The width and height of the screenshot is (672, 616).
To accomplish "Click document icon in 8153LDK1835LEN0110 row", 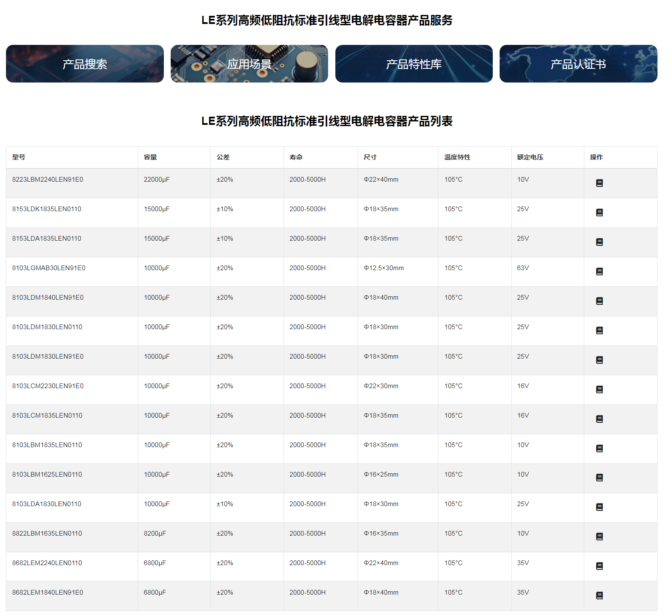I will [x=599, y=212].
